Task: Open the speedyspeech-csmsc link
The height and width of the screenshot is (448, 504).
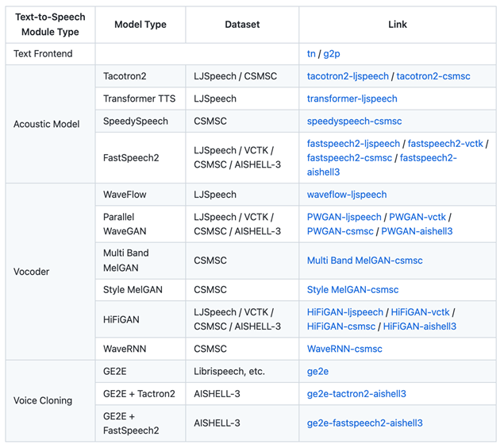Action: tap(354, 122)
